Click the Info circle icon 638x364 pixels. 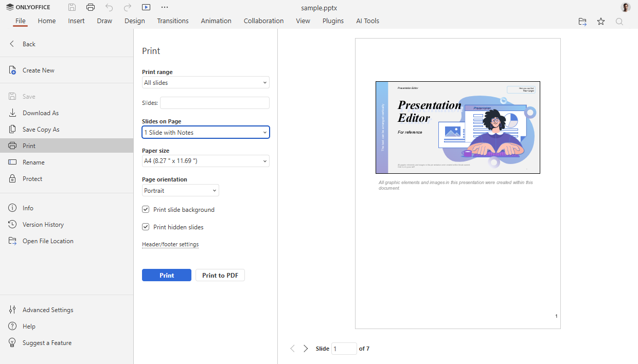pyautogui.click(x=12, y=208)
